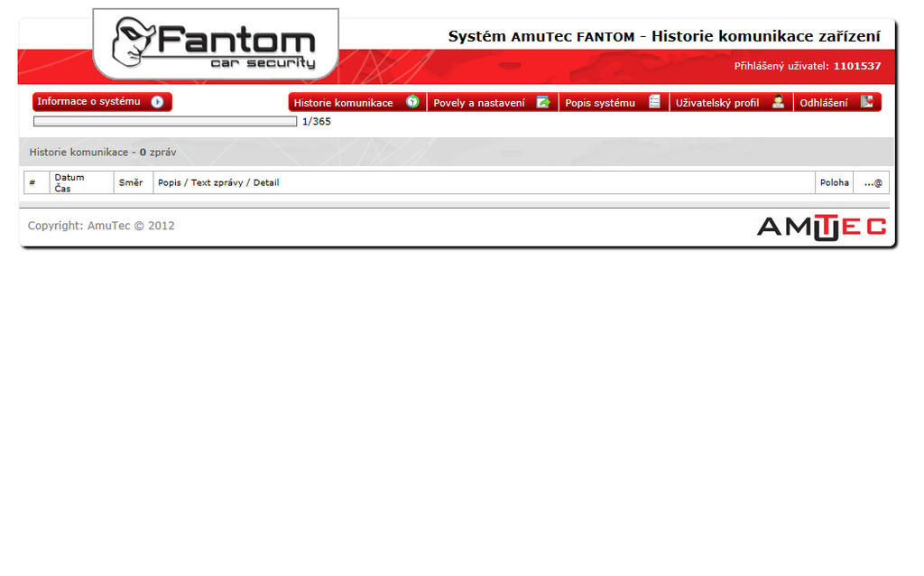Click the Historie komunikace - 0 zpráv heading
The width and height of the screenshot is (924, 576).
103,152
